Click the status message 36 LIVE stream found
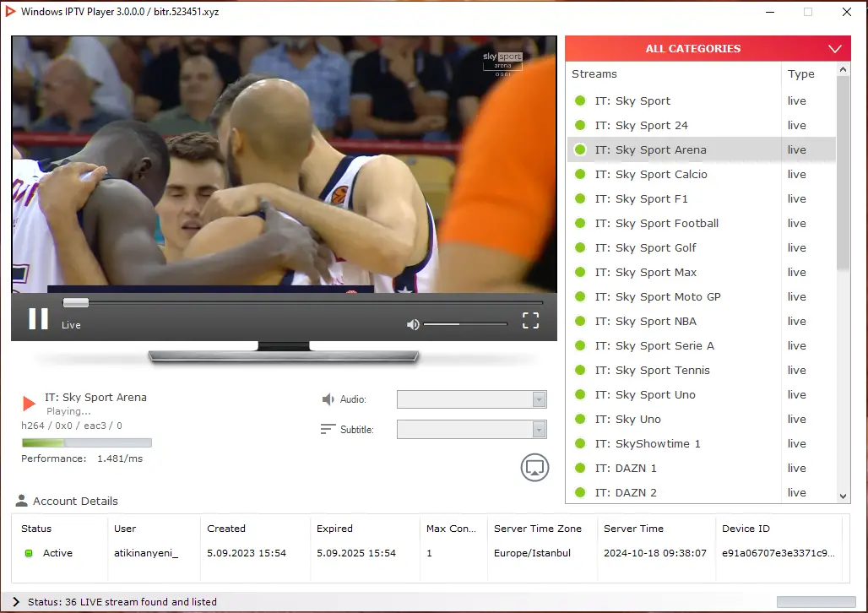Image resolution: width=868 pixels, height=613 pixels. (122, 602)
